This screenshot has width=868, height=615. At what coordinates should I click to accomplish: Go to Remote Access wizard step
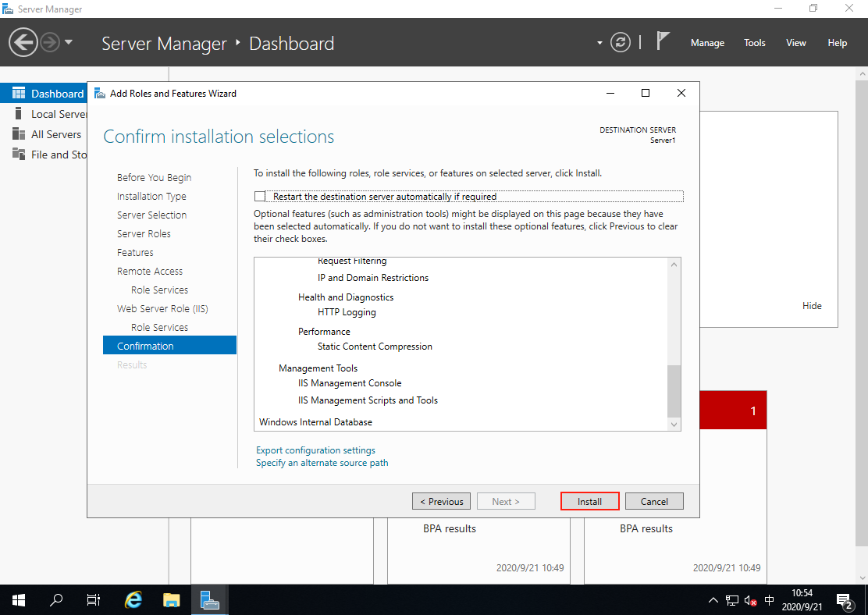(x=149, y=272)
